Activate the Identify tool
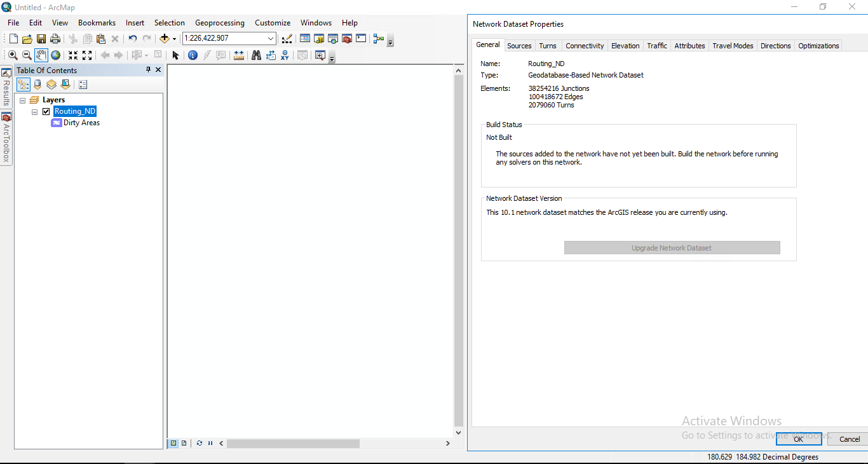The image size is (868, 464). 193,55
